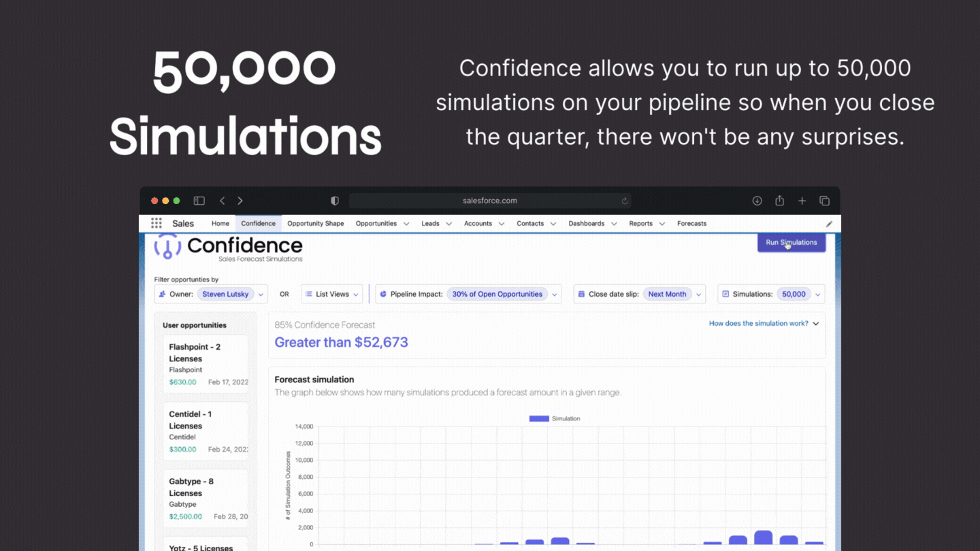Click the Pipeline Impact pie icon

tap(383, 294)
